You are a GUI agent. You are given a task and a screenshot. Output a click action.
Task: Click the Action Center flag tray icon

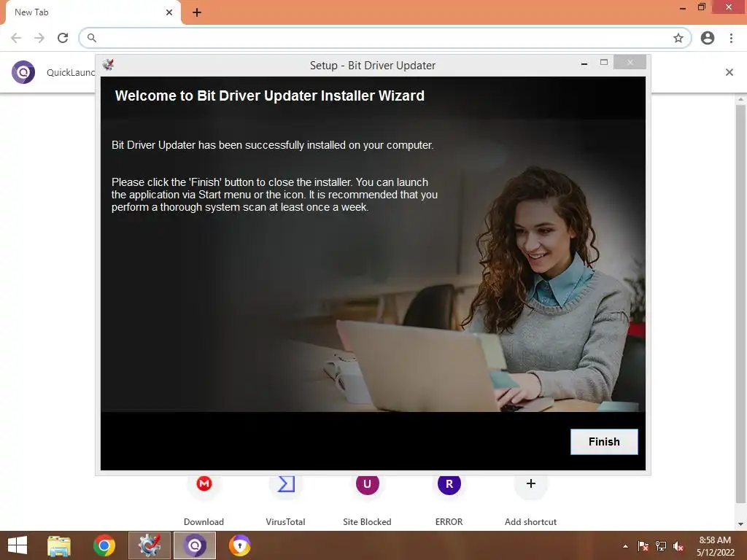click(643, 546)
